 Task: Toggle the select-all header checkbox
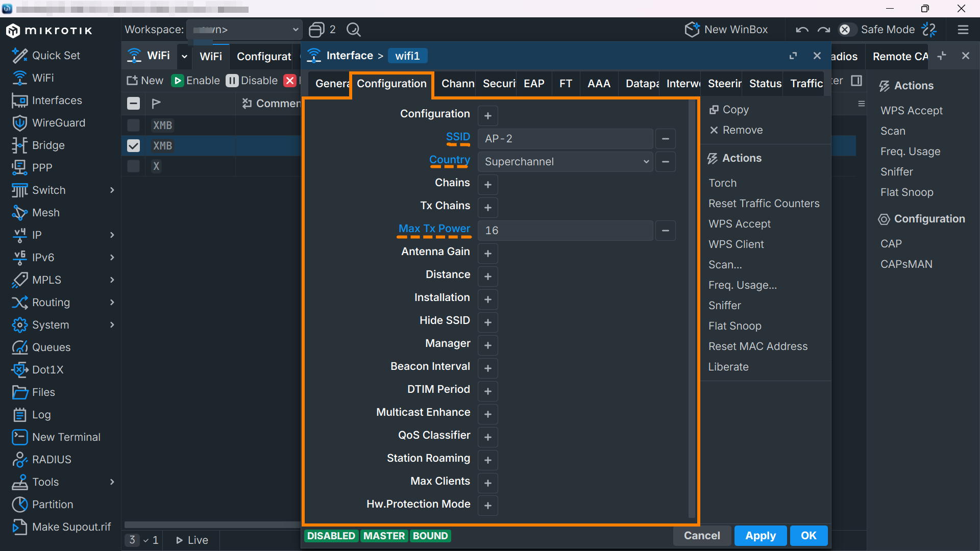coord(133,103)
